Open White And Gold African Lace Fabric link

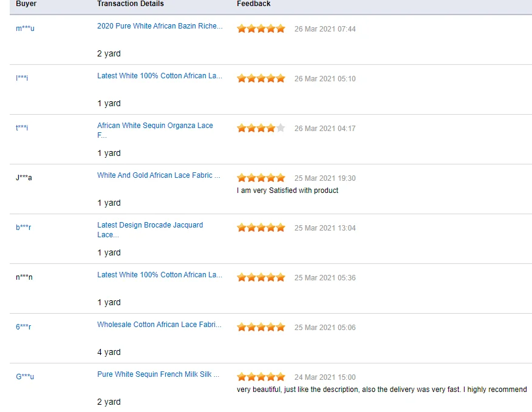(159, 175)
